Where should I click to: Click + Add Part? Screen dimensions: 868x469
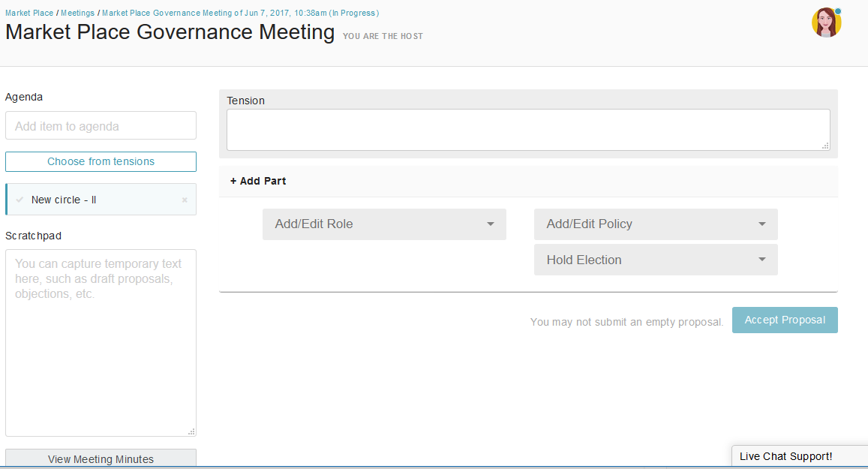tap(258, 181)
